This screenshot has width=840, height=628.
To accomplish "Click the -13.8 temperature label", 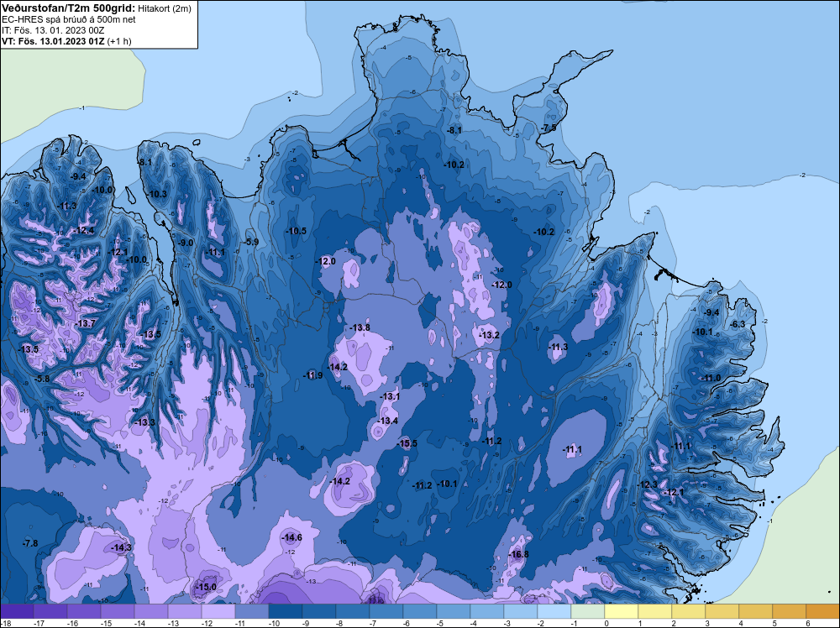I will click(x=360, y=327).
